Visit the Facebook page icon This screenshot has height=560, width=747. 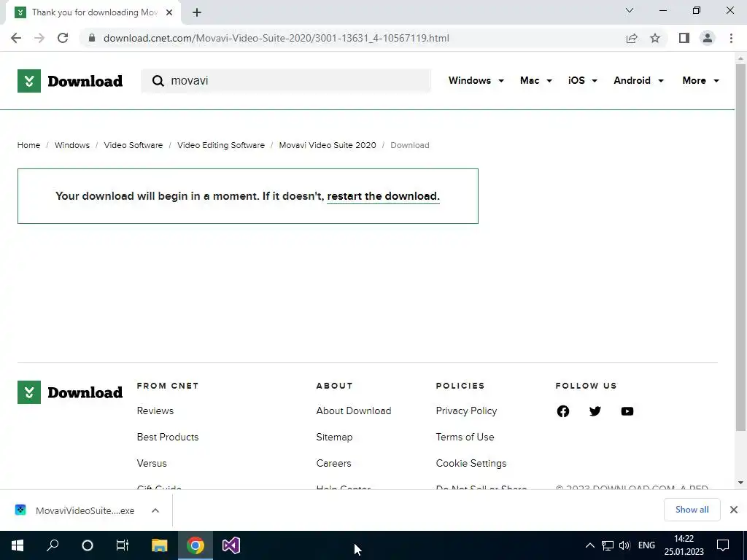click(x=563, y=411)
